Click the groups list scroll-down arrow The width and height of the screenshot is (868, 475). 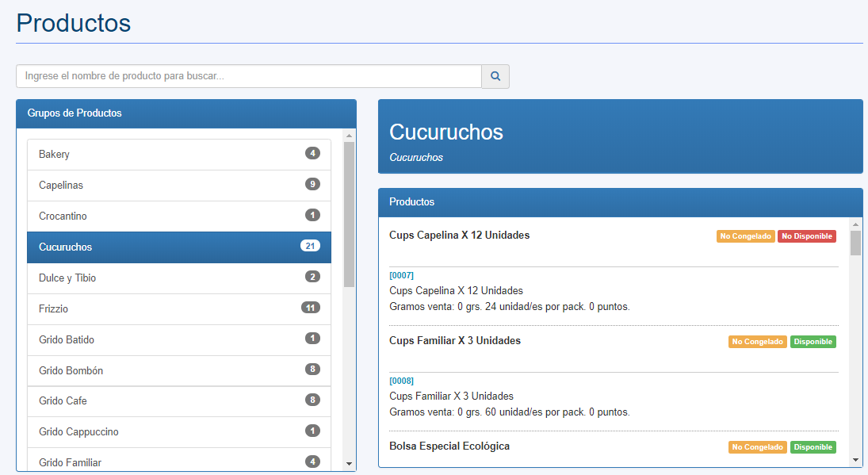click(349, 464)
